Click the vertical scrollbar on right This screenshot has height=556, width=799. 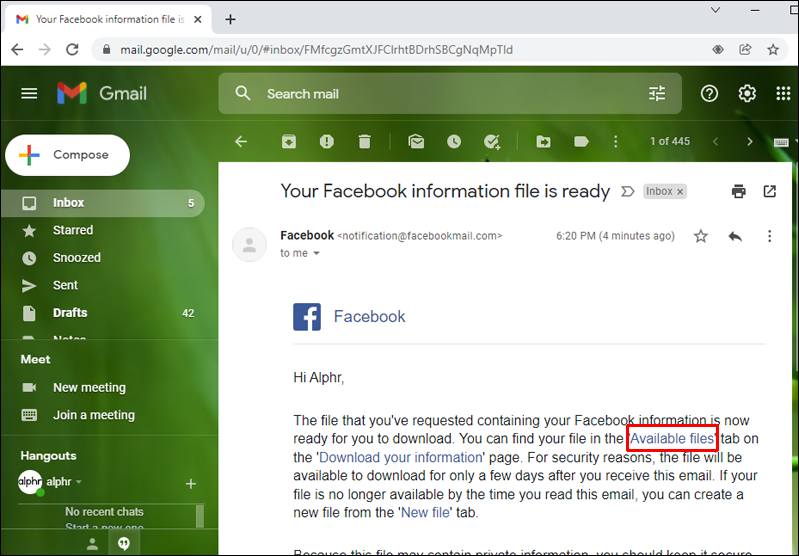(x=795, y=265)
